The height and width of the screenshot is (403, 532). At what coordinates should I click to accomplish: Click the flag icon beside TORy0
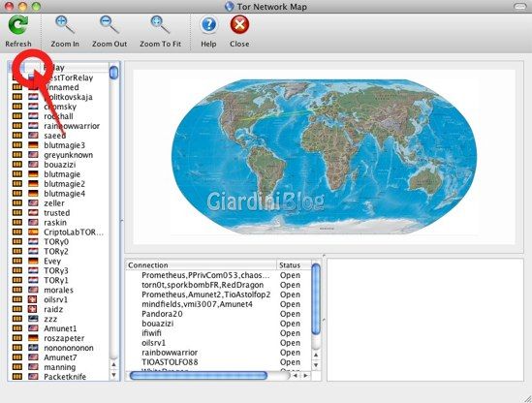point(33,241)
